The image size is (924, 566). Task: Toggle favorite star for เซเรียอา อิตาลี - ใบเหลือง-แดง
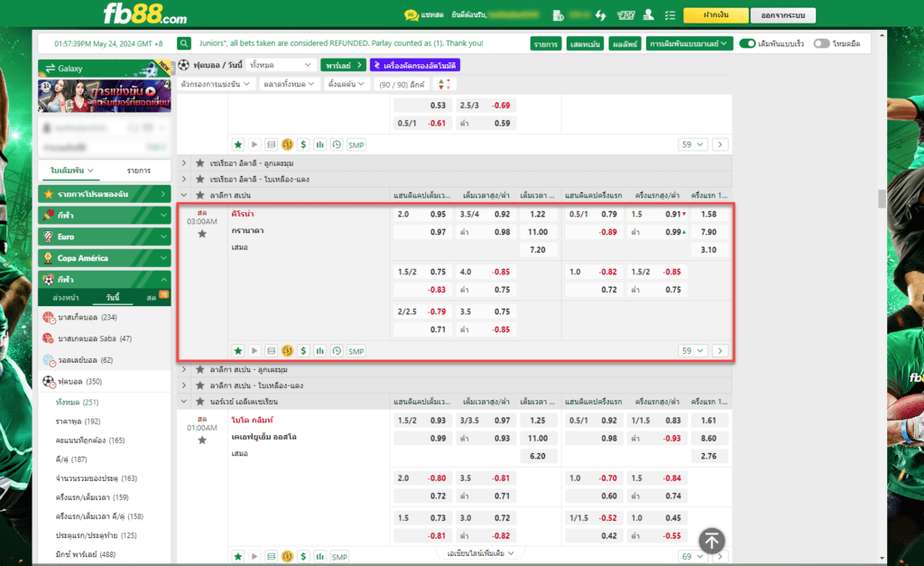[199, 180]
